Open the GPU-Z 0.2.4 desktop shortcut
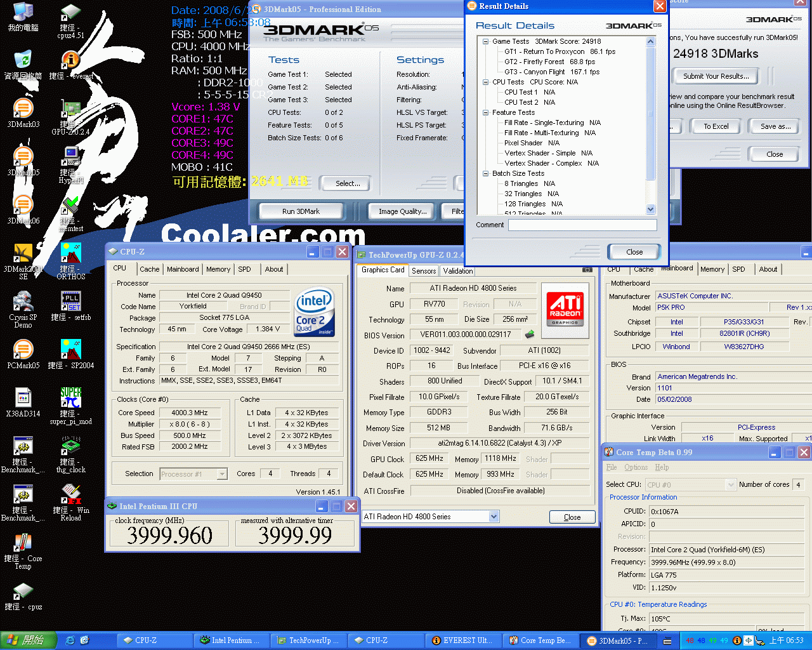This screenshot has height=650, width=812. 70,117
